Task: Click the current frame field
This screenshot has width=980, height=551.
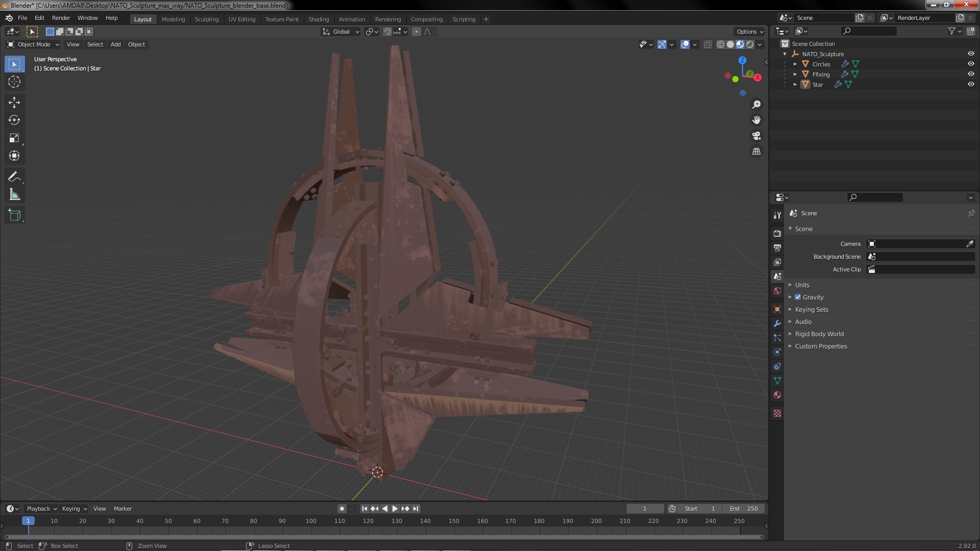Action: [x=645, y=509]
